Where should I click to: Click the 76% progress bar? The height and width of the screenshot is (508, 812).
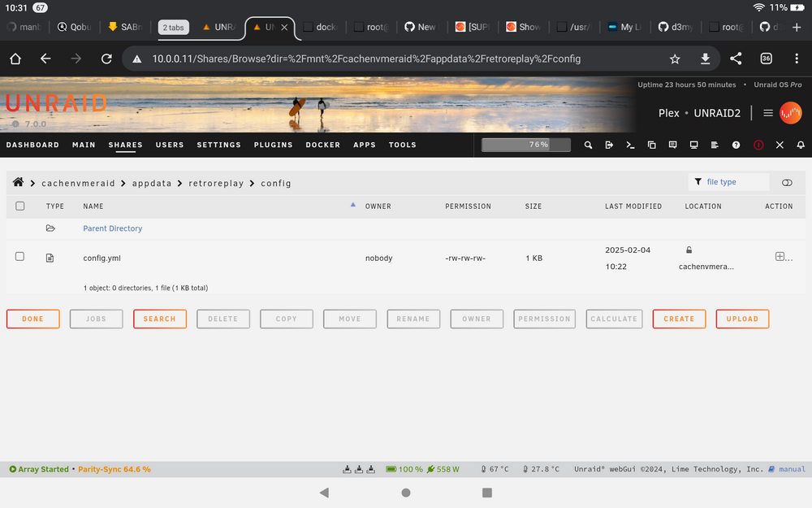[526, 145]
